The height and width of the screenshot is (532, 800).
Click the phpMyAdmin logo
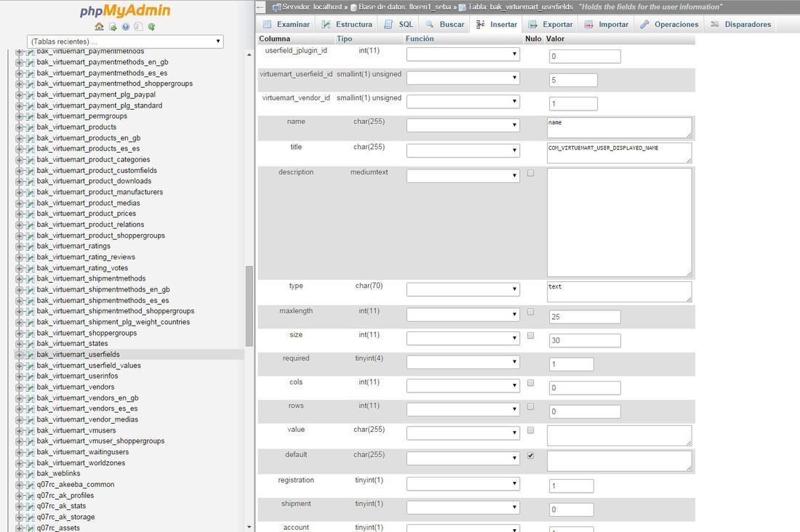click(x=125, y=11)
